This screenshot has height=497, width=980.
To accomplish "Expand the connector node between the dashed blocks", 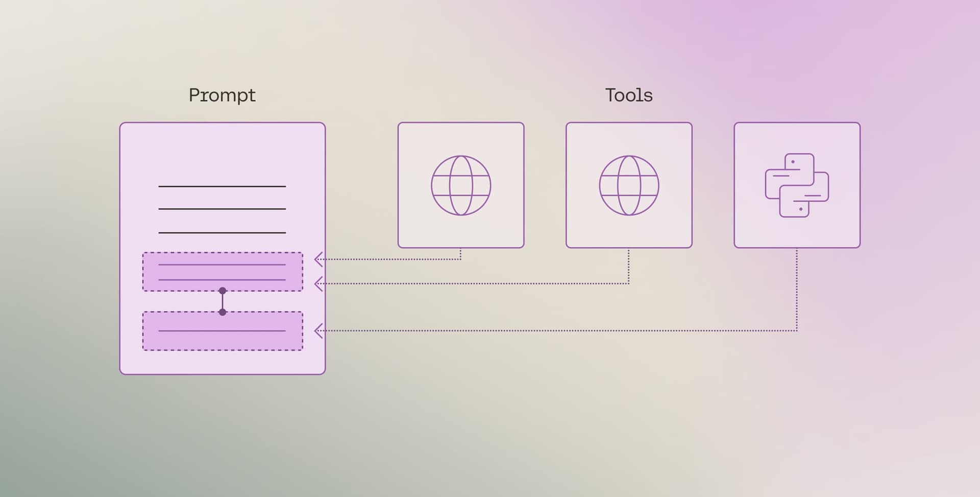I will [x=223, y=301].
